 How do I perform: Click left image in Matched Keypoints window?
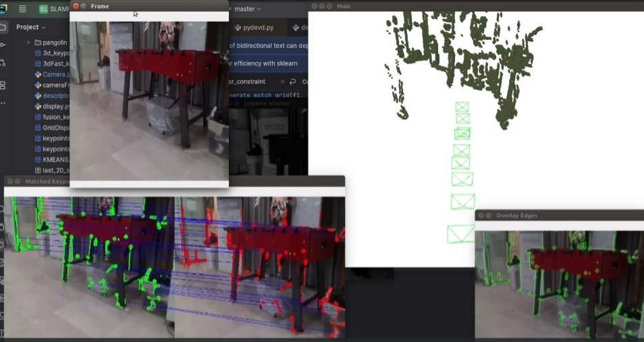click(x=89, y=267)
